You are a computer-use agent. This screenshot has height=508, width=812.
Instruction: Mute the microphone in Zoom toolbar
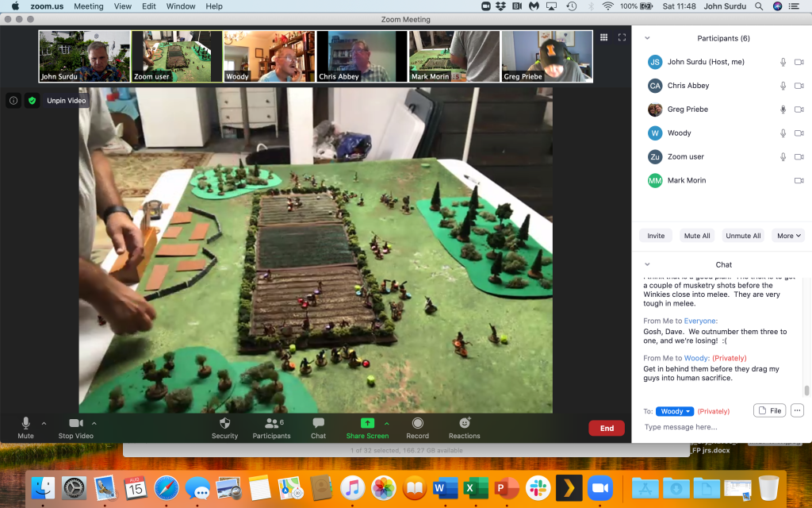[x=25, y=424]
